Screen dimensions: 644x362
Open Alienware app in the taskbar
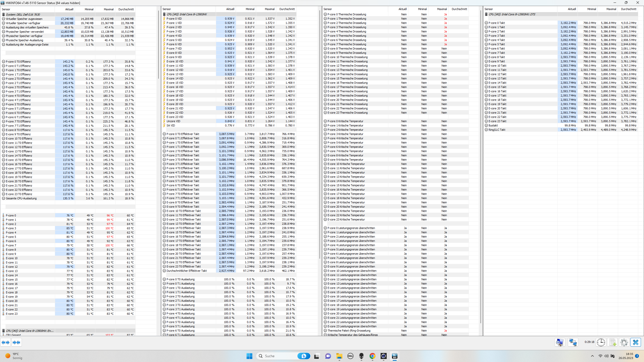(x=361, y=356)
